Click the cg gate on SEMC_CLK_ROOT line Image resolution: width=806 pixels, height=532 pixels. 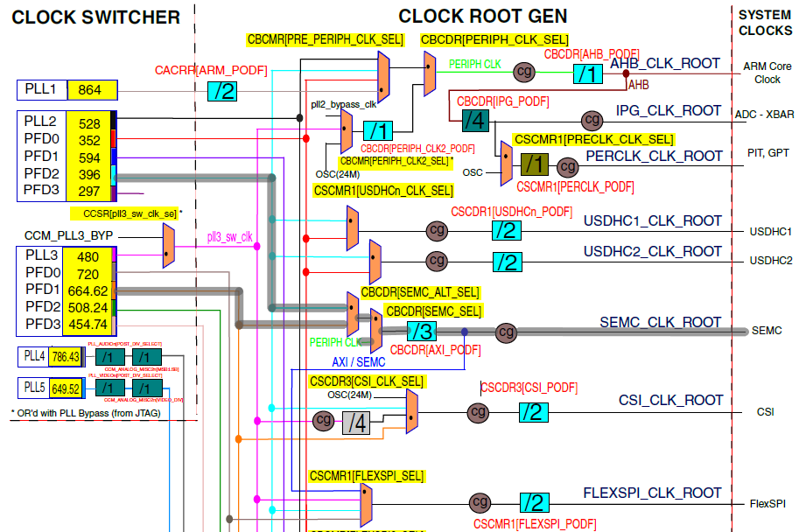pos(507,332)
